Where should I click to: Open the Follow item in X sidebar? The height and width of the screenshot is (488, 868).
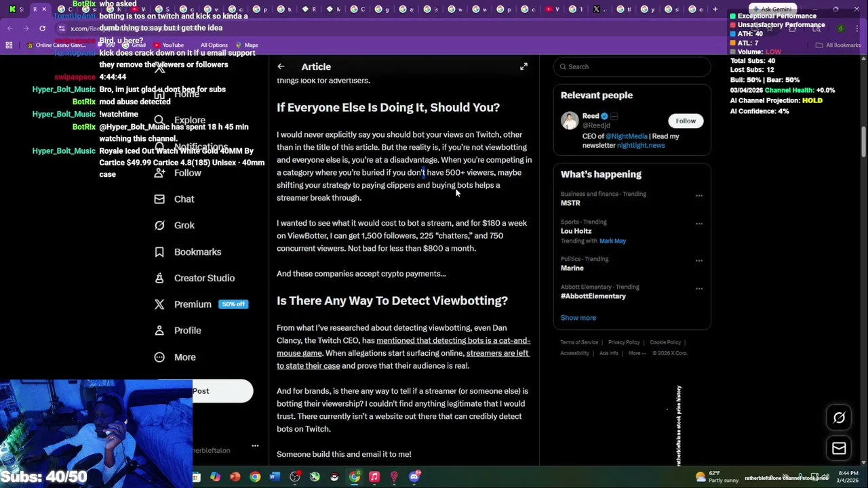coord(178,173)
